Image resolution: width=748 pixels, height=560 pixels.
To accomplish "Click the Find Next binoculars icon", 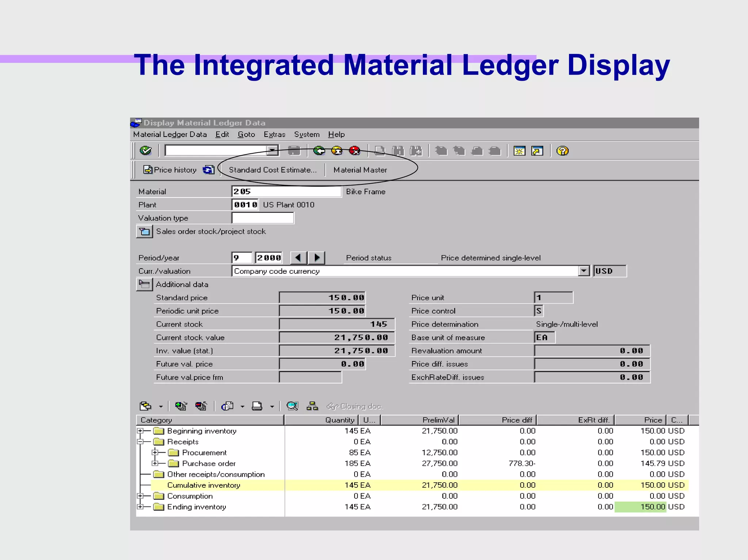I will [416, 150].
